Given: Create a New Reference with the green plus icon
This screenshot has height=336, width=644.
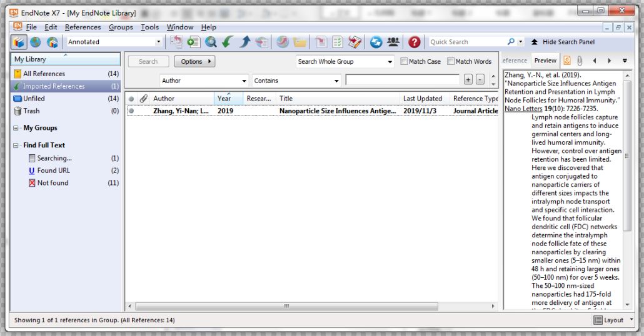Looking at the screenshot, I should [x=193, y=42].
